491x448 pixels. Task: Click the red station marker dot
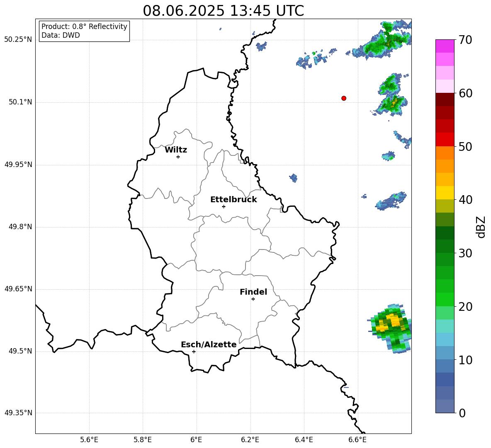[344, 98]
